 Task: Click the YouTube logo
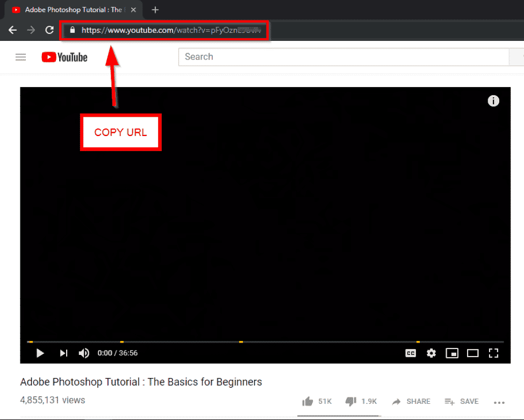pyautogui.click(x=64, y=57)
